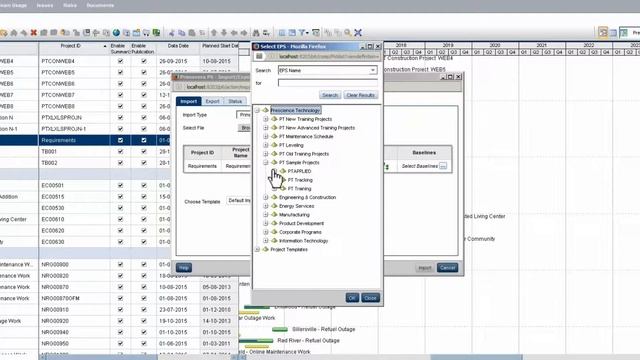Click the blue globe icon in toolbar
Screen dimensions: 640x360
[116, 33]
